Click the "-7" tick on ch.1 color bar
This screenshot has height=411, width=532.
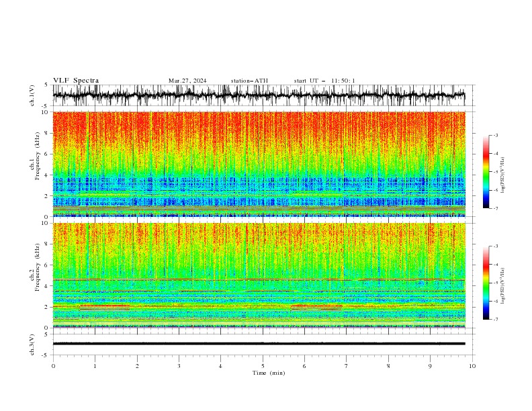tap(495, 208)
